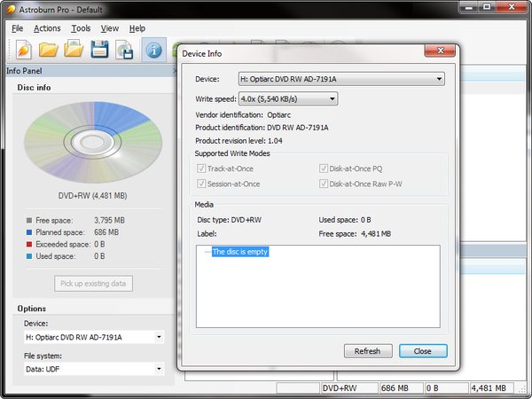Screen dimensions: 532x399
Task: Click the disc usage pie chart graphic
Action: pyautogui.click(x=92, y=142)
